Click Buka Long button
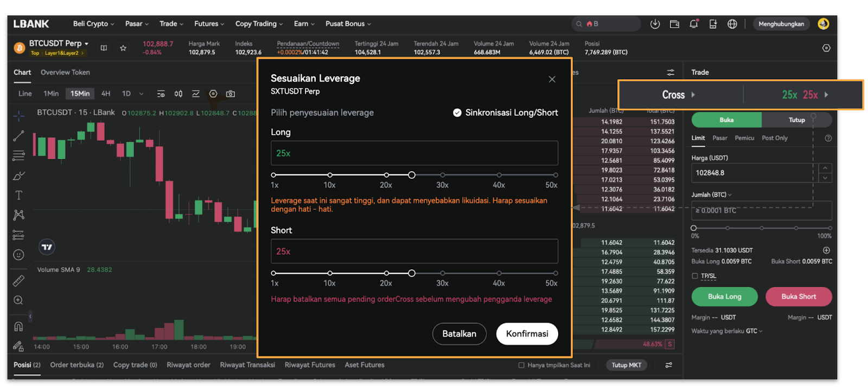 (724, 297)
